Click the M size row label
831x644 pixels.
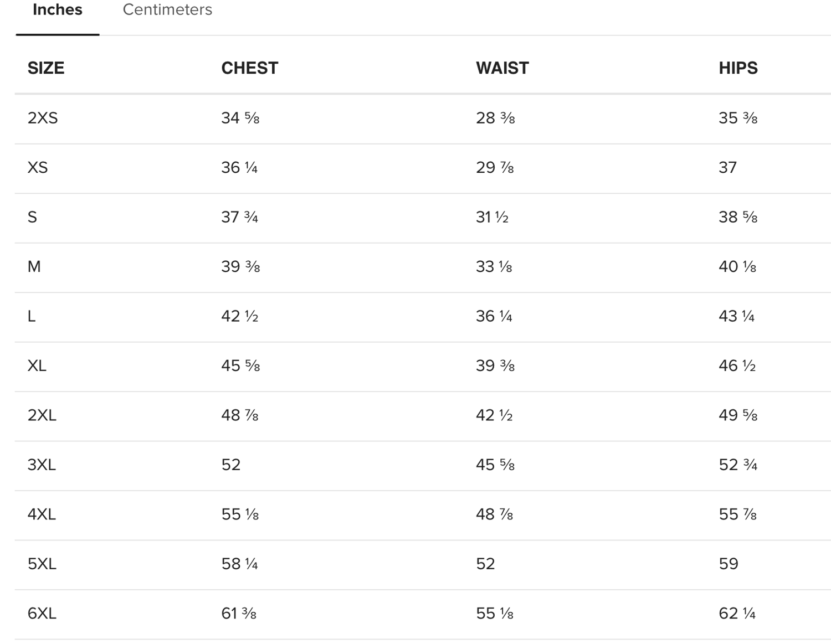[x=34, y=266]
